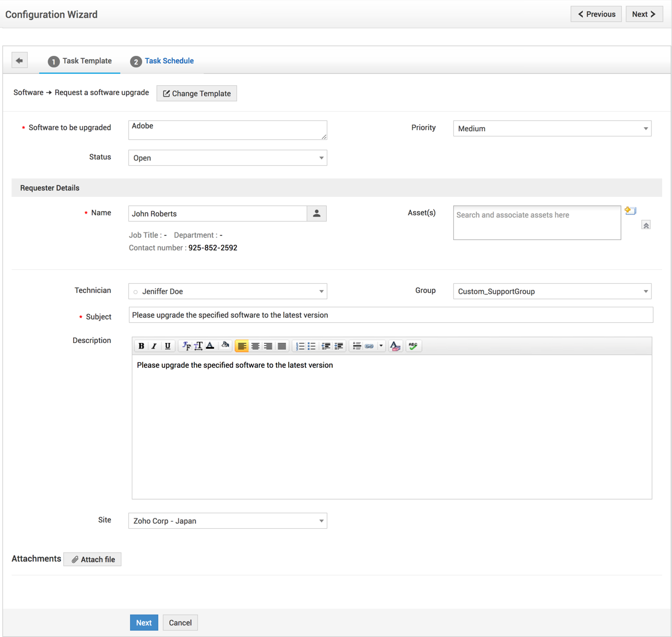Screen dimensions: 672x637
Task: Switch to the Task Schedule tab
Action: 169,61
